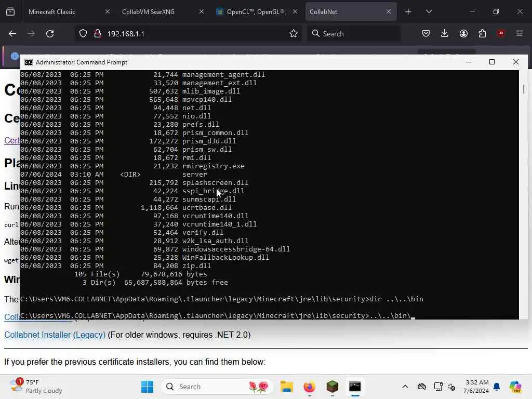Open the Firefox account menu
The image size is (532, 399).
click(463, 33)
